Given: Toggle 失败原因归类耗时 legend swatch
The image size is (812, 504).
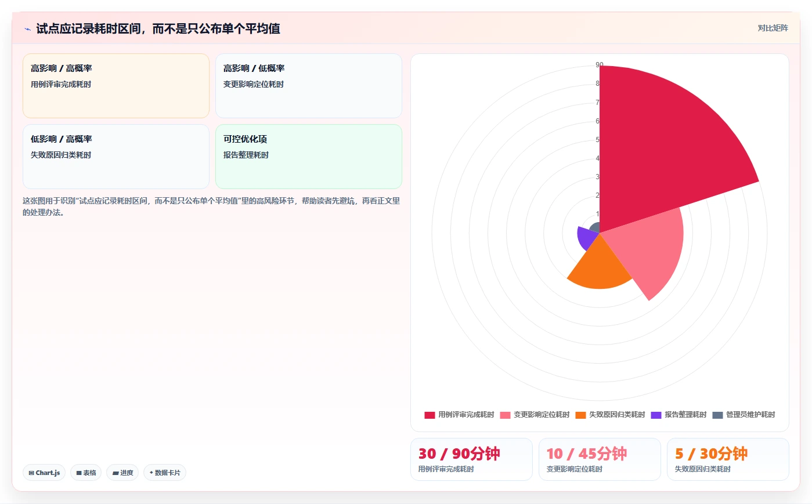Looking at the screenshot, I should (580, 415).
